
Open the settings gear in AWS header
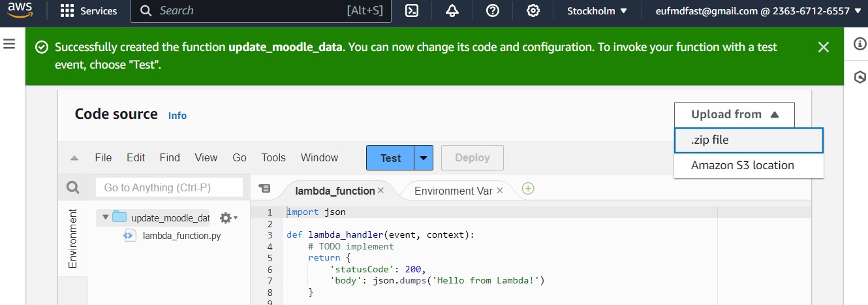(x=533, y=11)
